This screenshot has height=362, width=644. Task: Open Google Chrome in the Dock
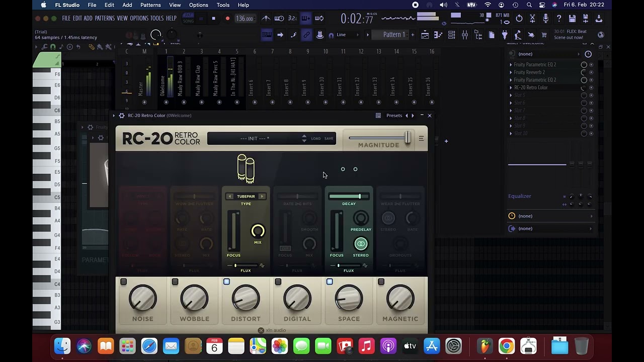[507, 346]
